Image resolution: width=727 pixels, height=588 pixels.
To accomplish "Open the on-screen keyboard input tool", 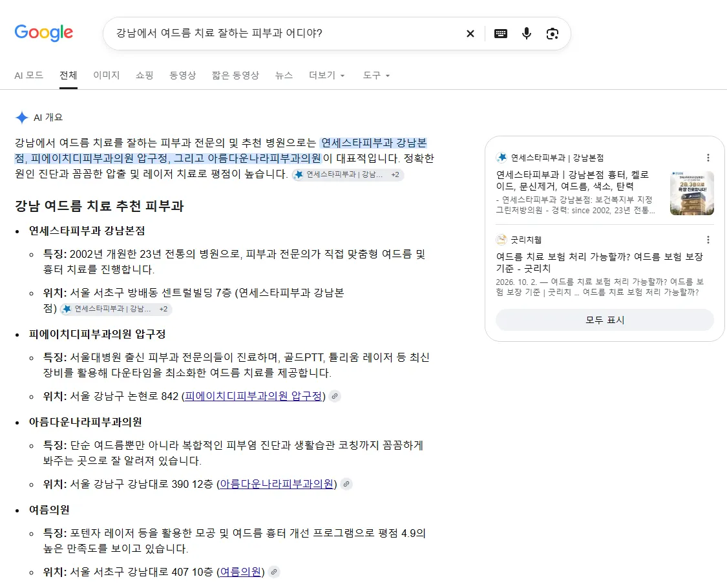I will click(501, 34).
